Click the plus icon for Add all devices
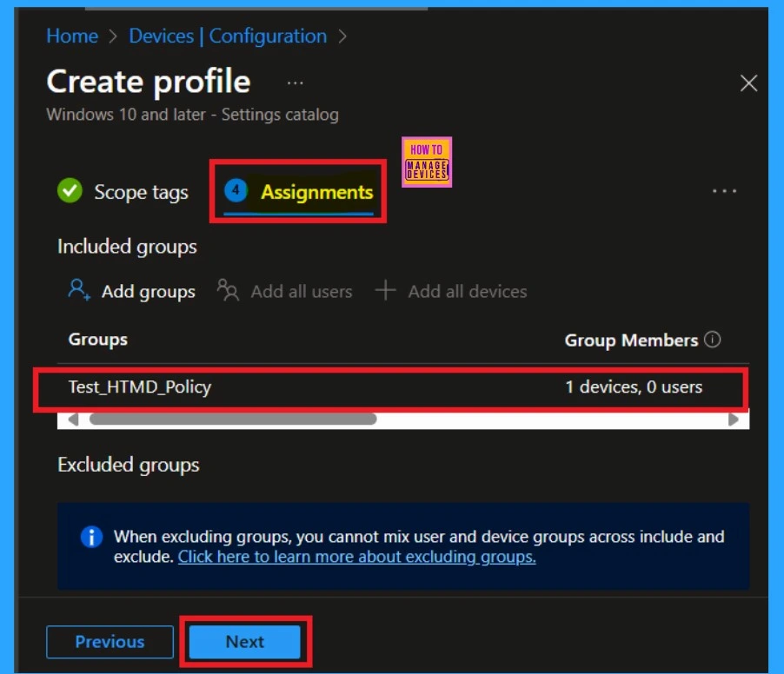 click(x=386, y=290)
